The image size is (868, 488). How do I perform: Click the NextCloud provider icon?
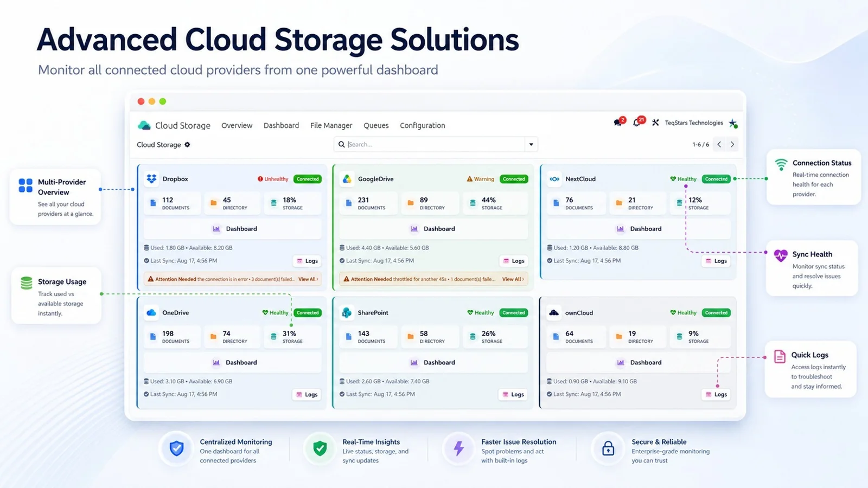554,179
